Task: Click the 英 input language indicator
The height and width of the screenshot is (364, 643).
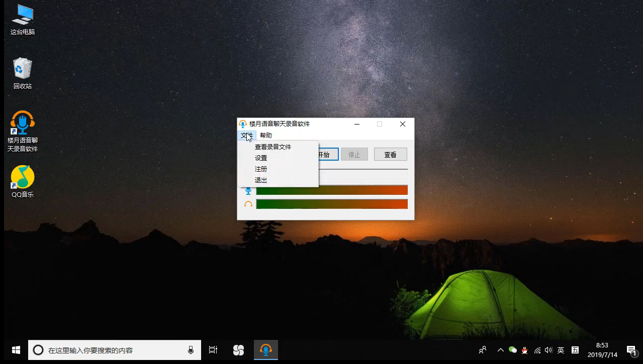Action: click(x=561, y=350)
